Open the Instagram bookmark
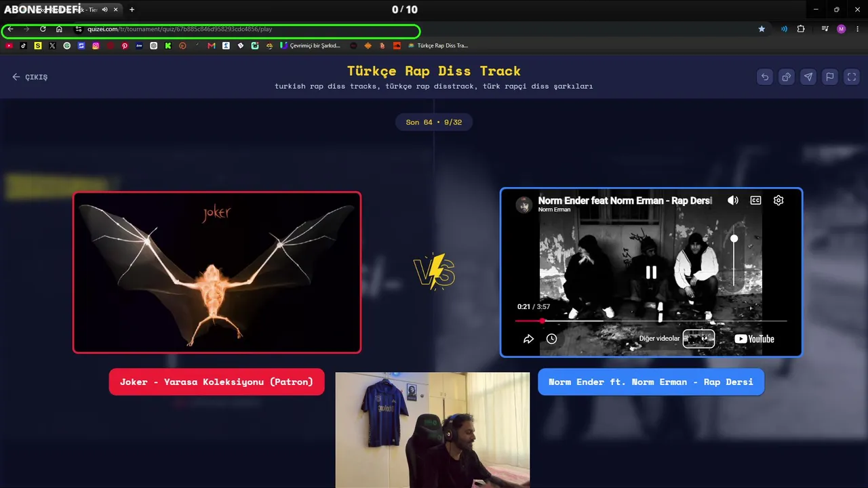This screenshot has height=488, width=868. 96,45
